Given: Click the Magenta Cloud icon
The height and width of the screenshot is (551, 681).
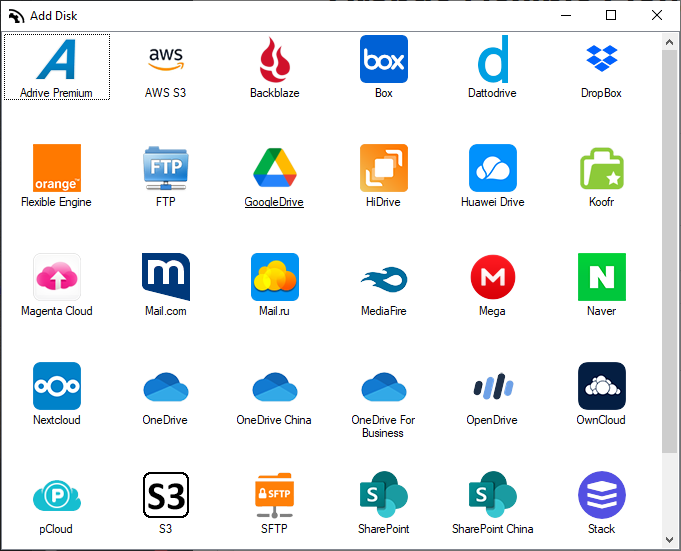Looking at the screenshot, I should 56,277.
